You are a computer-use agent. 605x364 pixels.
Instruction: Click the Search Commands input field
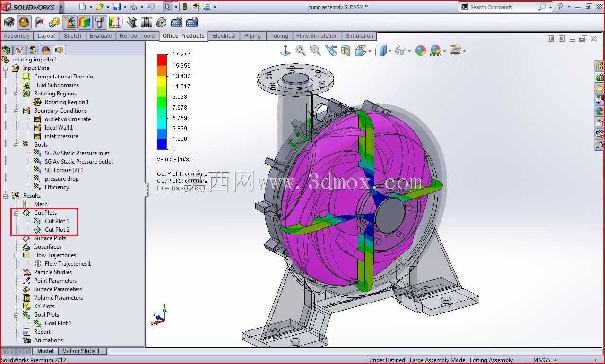502,7
